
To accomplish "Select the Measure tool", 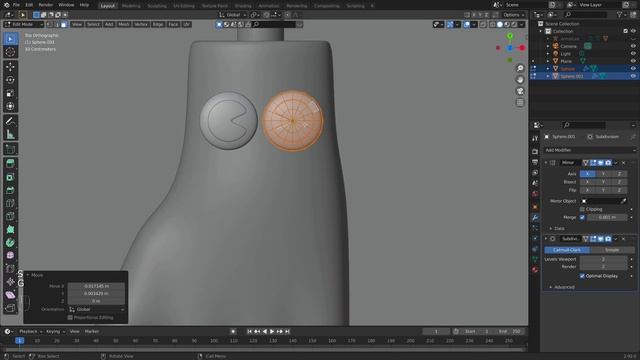I will (x=10, y=134).
